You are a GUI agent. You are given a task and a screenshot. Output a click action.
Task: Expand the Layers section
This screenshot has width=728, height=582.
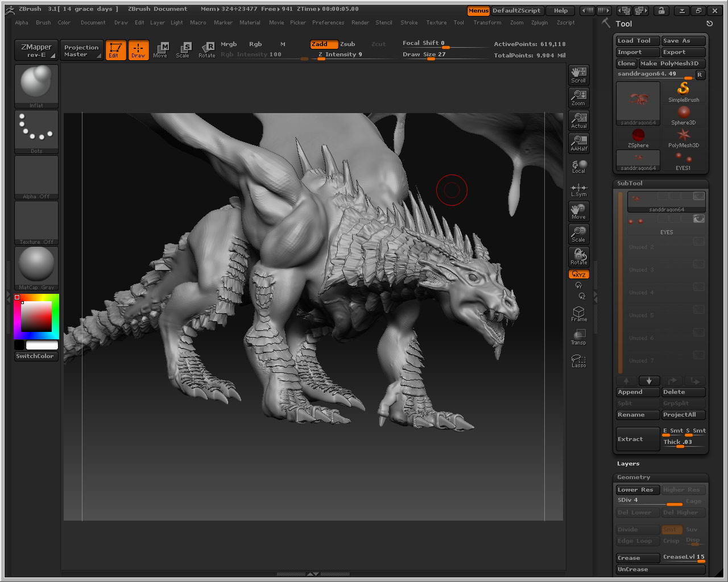[628, 464]
